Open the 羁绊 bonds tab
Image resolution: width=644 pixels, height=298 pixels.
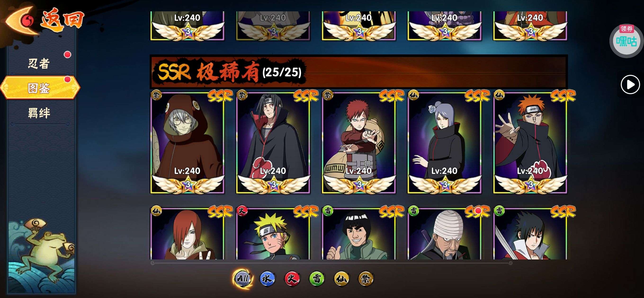pos(39,113)
